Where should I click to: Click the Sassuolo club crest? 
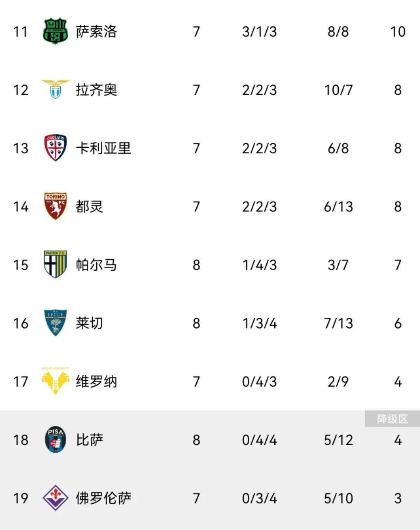click(x=55, y=31)
